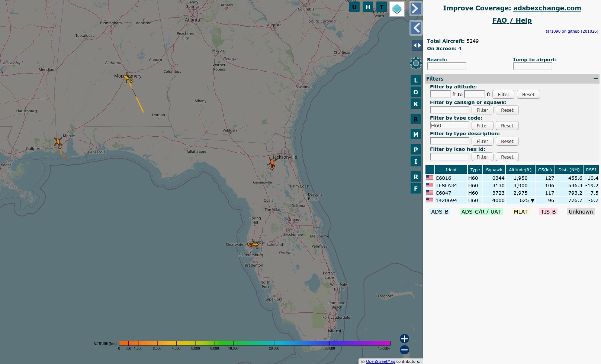Image resolution: width=601 pixels, height=364 pixels.
Task: Toggle the T map button
Action: point(382,7)
